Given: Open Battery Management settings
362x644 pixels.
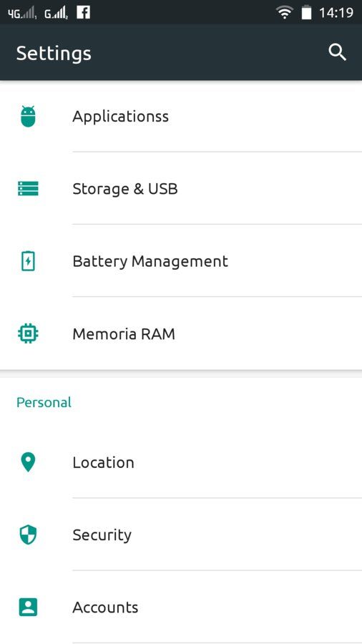Looking at the screenshot, I should pos(181,261).
